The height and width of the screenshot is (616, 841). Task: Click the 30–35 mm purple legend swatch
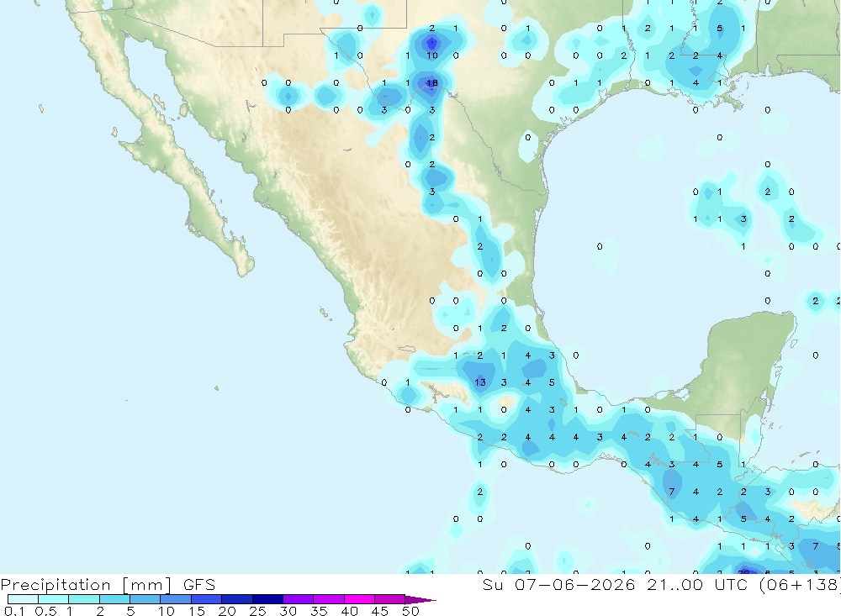coord(299,599)
